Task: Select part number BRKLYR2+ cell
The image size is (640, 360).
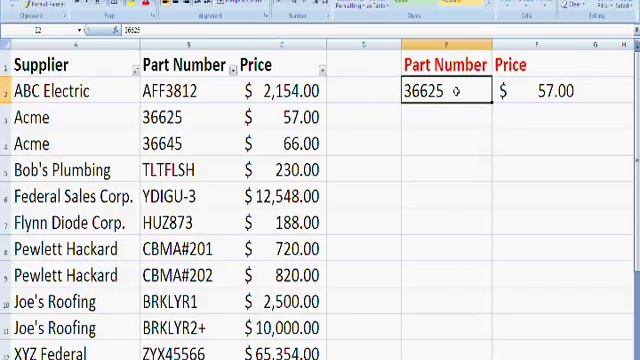Action: pyautogui.click(x=189, y=327)
